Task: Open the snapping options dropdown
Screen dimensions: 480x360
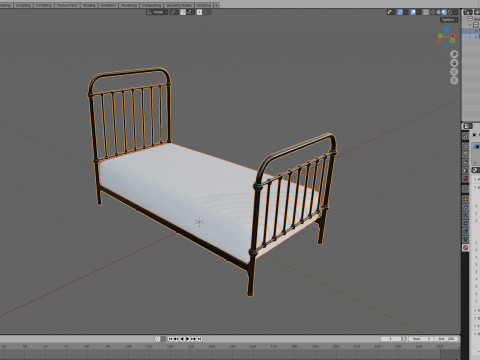Action: [190, 12]
